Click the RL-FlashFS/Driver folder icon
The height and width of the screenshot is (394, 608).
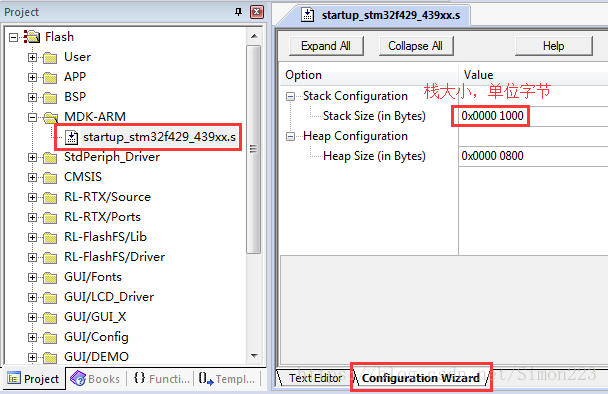(50, 257)
